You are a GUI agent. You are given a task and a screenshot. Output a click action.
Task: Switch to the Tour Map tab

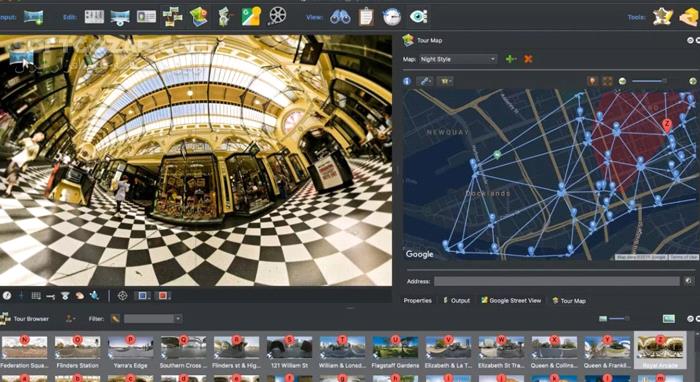pos(569,301)
